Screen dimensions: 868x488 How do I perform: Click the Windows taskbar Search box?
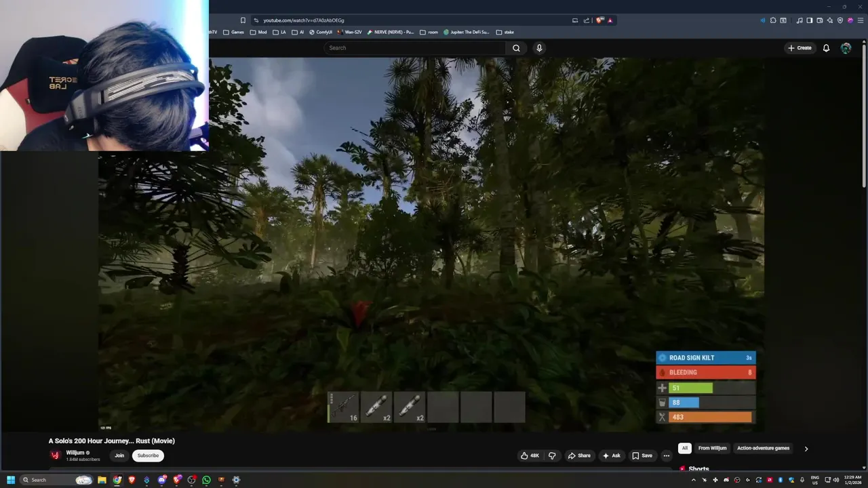[56, 480]
